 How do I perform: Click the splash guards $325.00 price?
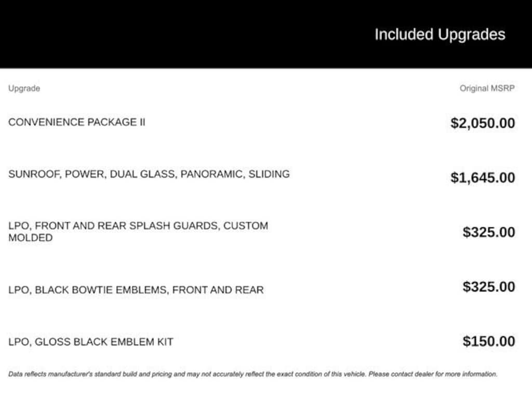pos(489,232)
